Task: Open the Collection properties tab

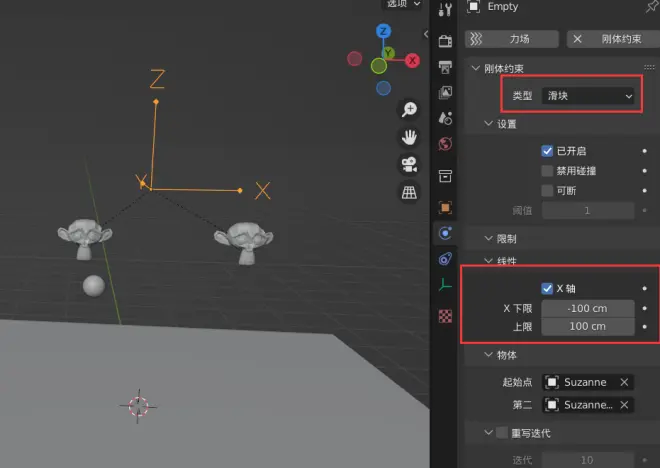Action: tap(445, 176)
